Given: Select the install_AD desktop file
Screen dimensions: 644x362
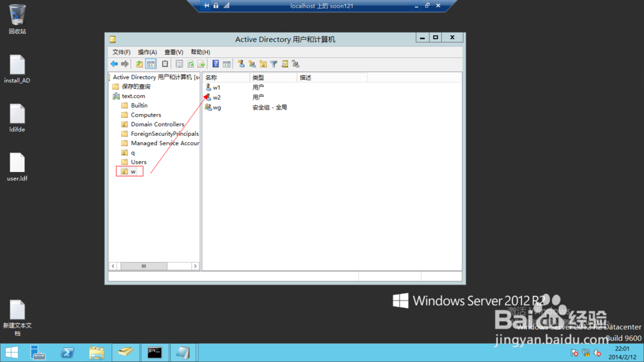Looking at the screenshot, I should click(x=17, y=69).
